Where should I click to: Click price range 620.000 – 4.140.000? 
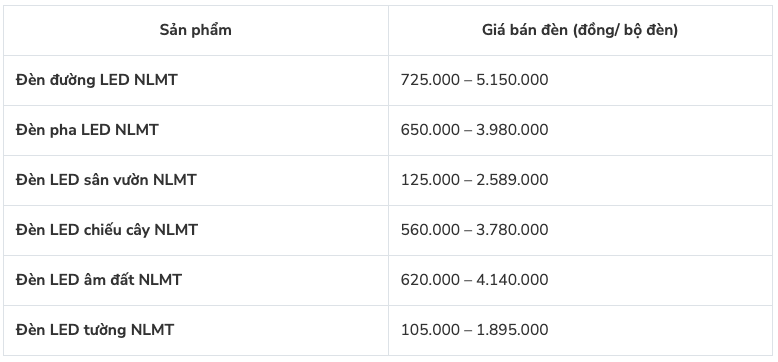coord(474,280)
